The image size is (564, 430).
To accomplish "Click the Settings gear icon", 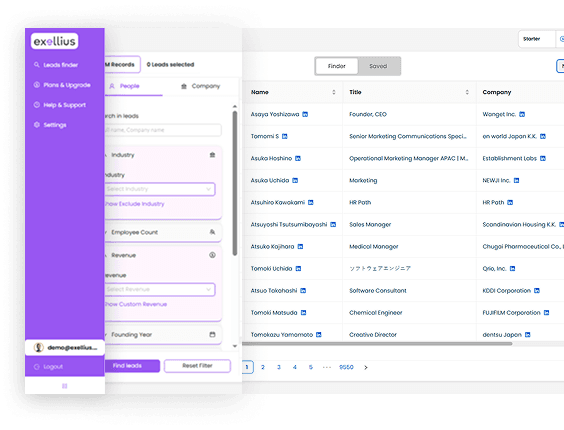I will pos(36,125).
